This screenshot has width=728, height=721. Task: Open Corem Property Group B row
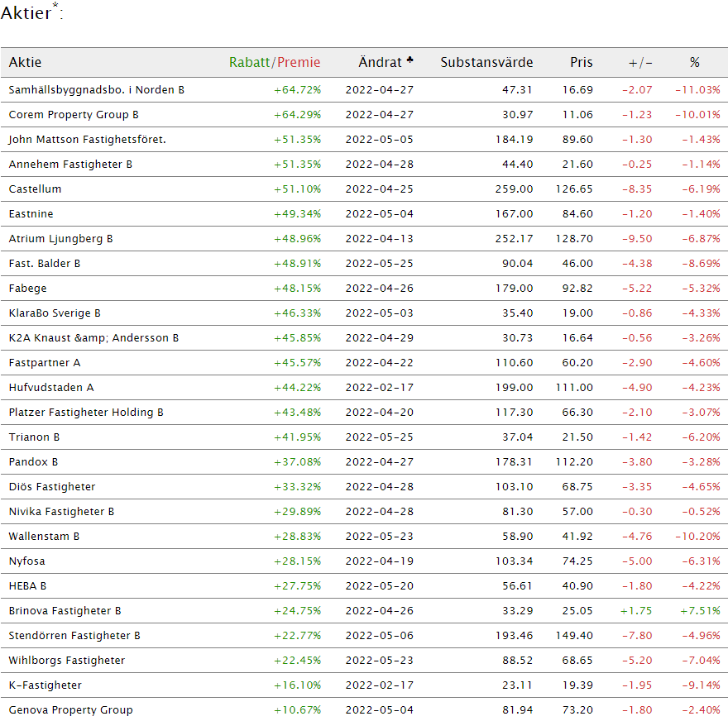pyautogui.click(x=74, y=115)
